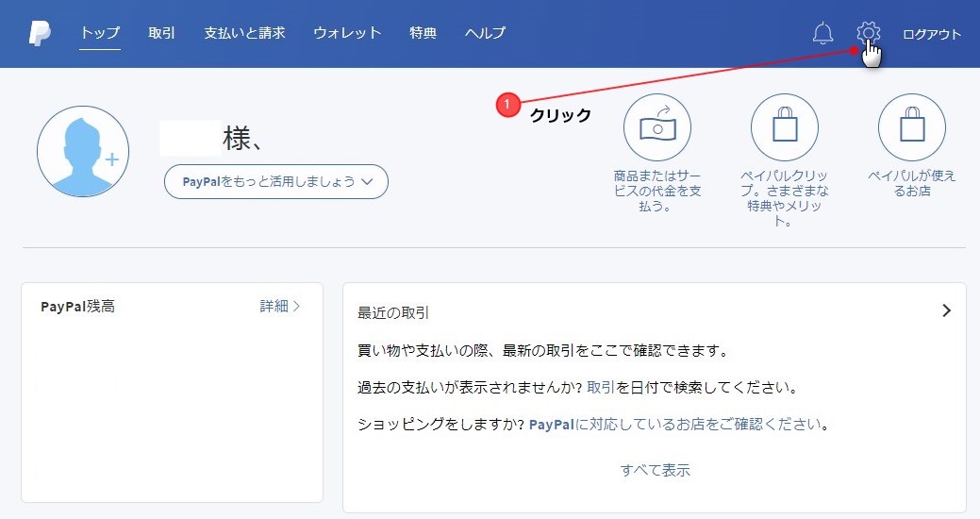The width and height of the screenshot is (980, 519).
Task: Open the ウォレット menu
Action: click(347, 33)
